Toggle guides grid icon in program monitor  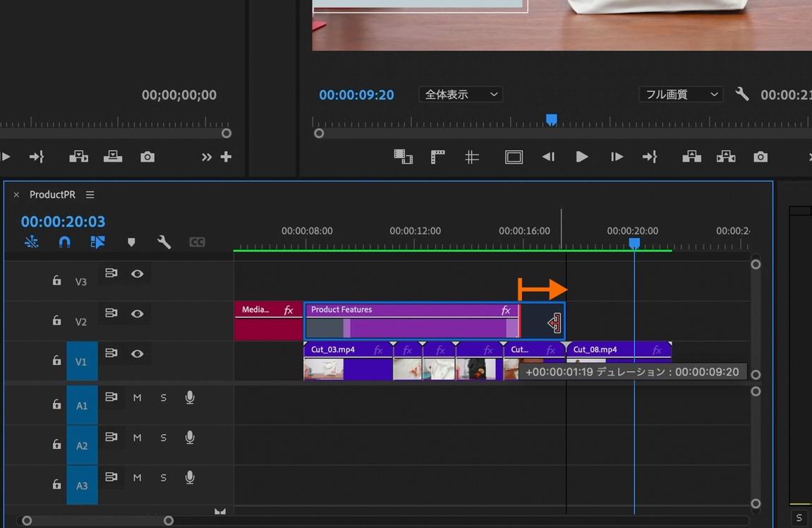point(472,157)
